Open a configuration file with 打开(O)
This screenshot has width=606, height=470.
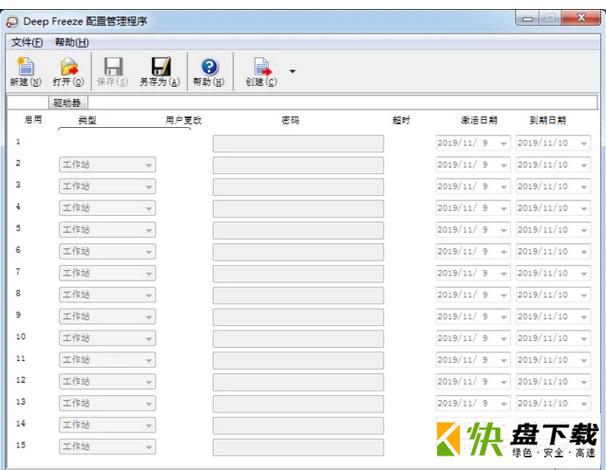coord(68,72)
